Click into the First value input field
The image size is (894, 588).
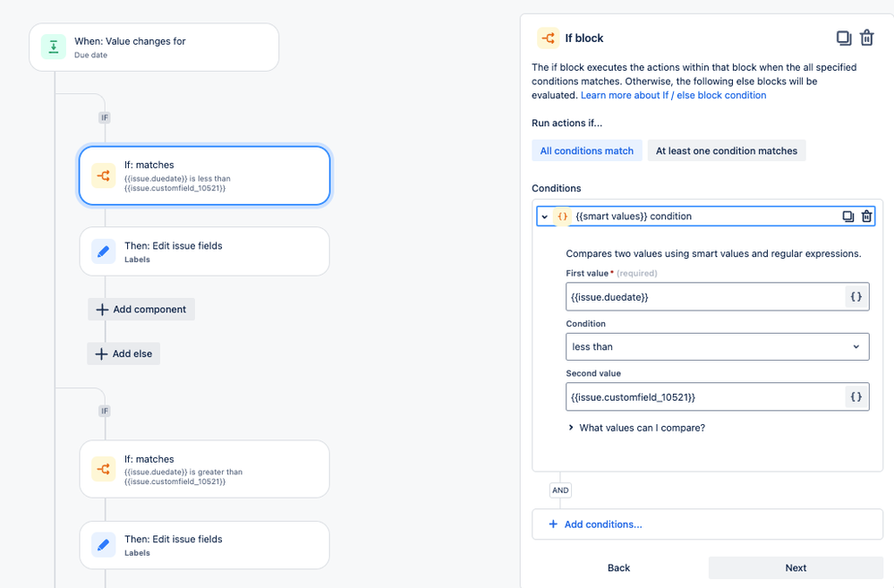tap(705, 296)
